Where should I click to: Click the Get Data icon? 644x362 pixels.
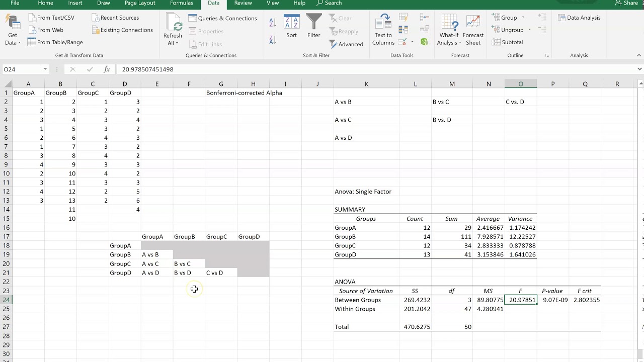13,23
